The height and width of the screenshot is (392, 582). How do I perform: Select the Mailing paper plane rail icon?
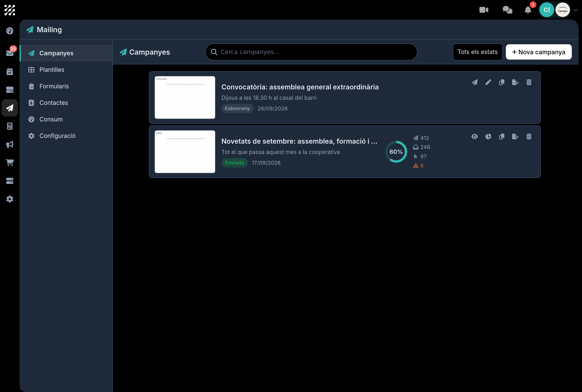(10, 108)
